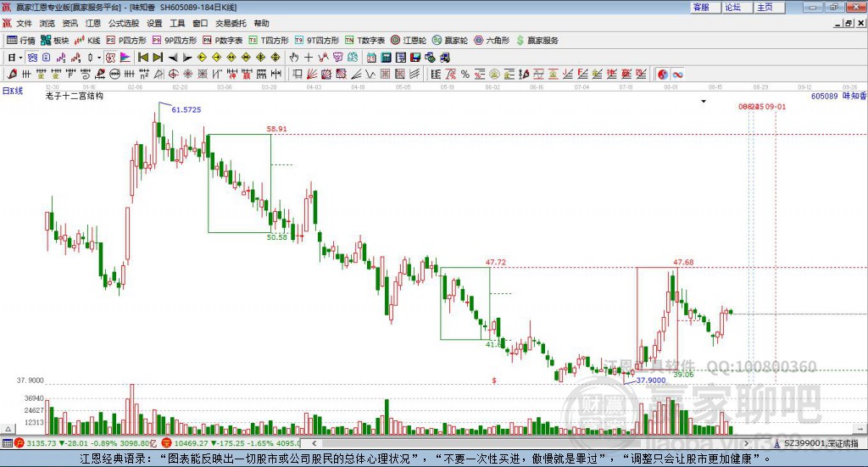Screen dimensions: 868x467
Task: Select the Gann fan lines tool
Action: coord(312,74)
